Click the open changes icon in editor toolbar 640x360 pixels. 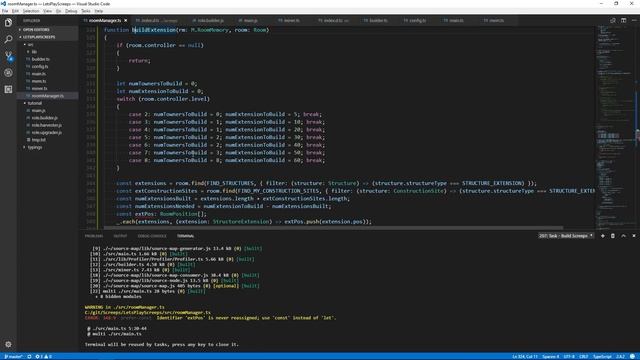613,20
